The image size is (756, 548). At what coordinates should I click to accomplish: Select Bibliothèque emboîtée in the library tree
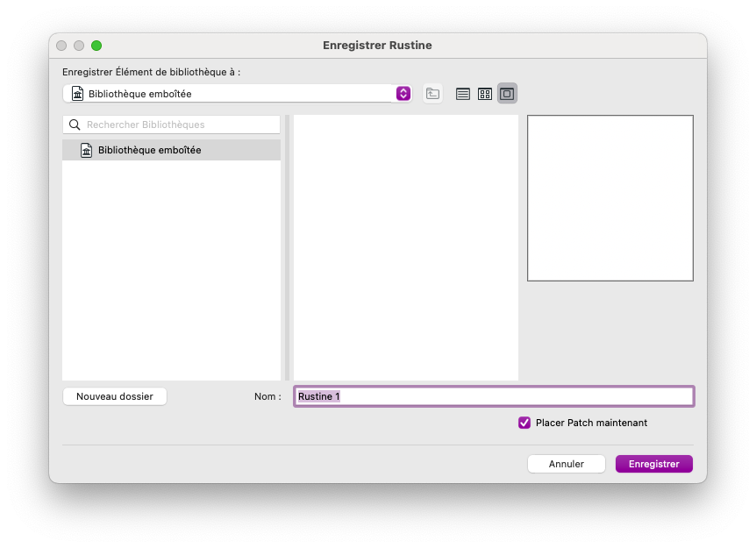172,151
